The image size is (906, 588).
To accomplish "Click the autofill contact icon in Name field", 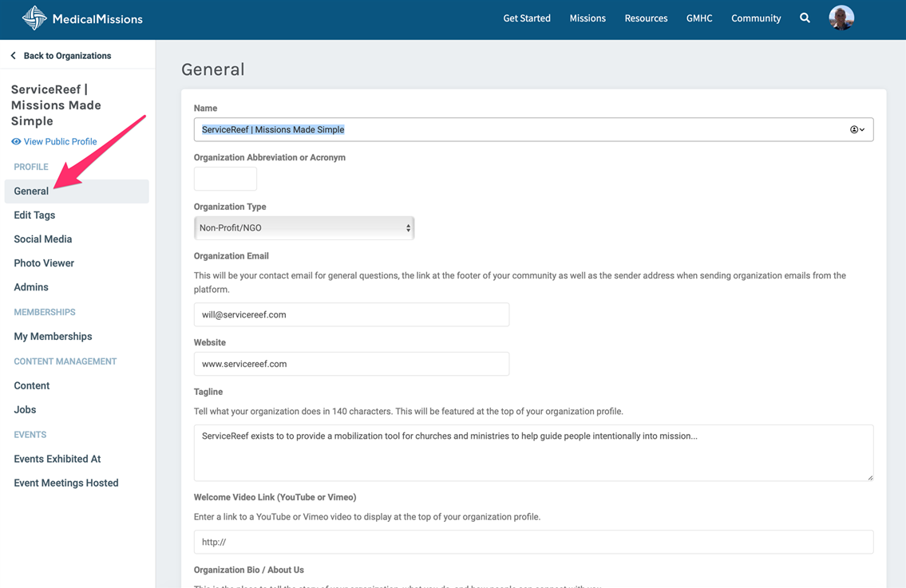I will click(x=857, y=130).
